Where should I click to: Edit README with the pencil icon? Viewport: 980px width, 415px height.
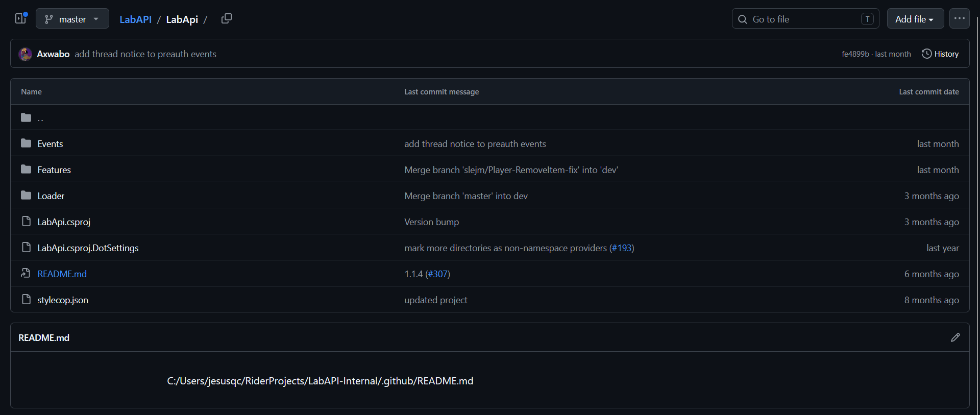pyautogui.click(x=955, y=337)
